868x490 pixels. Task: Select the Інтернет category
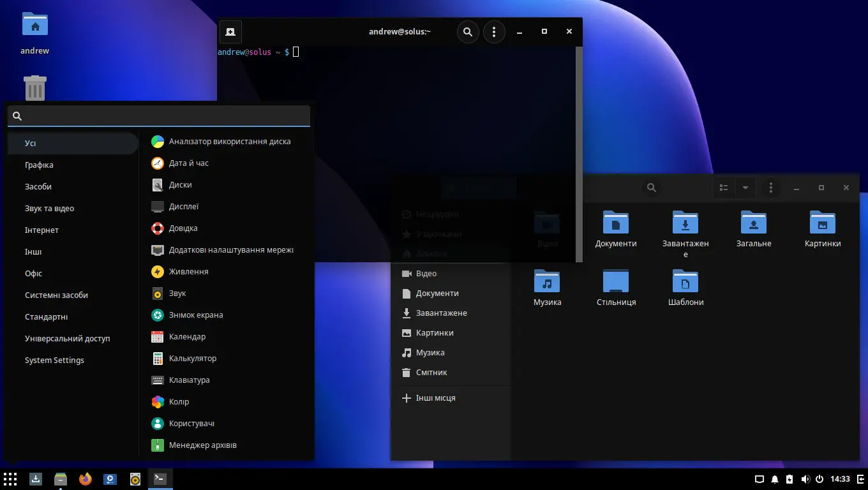[73, 230]
